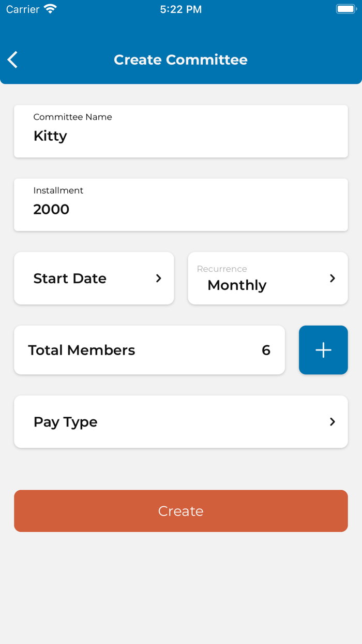Tap the 5:22 PM clock
Screen dimensions: 362x644
pos(180,9)
